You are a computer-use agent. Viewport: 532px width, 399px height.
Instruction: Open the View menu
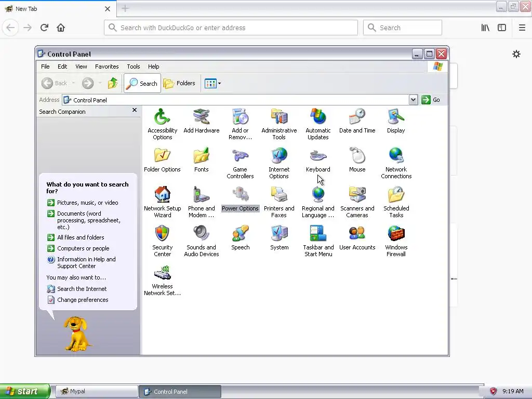81,66
